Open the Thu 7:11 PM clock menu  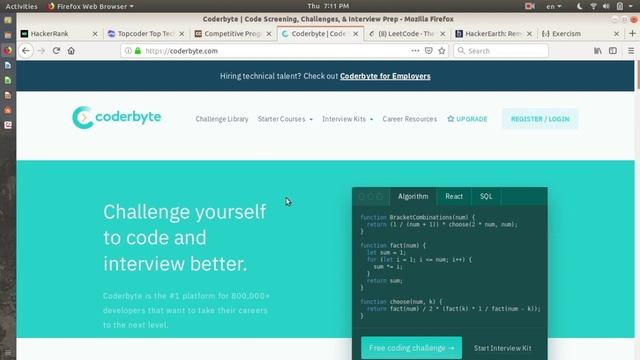(x=328, y=6)
